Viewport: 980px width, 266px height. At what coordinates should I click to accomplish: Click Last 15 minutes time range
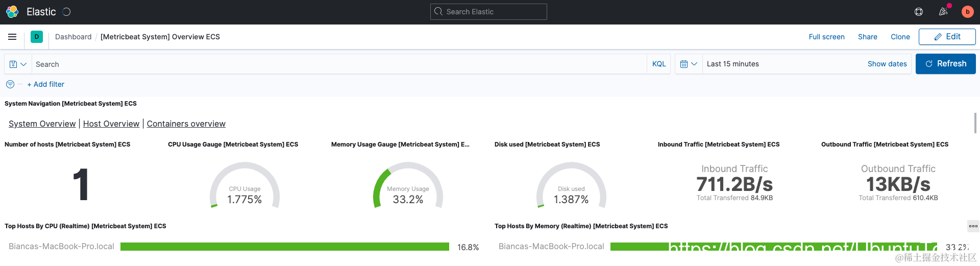coord(732,64)
